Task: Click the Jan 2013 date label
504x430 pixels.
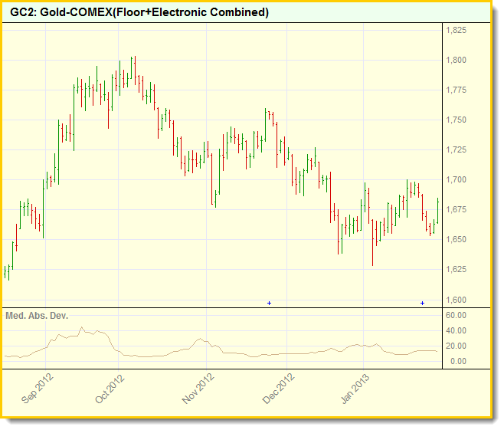Action: (355, 389)
